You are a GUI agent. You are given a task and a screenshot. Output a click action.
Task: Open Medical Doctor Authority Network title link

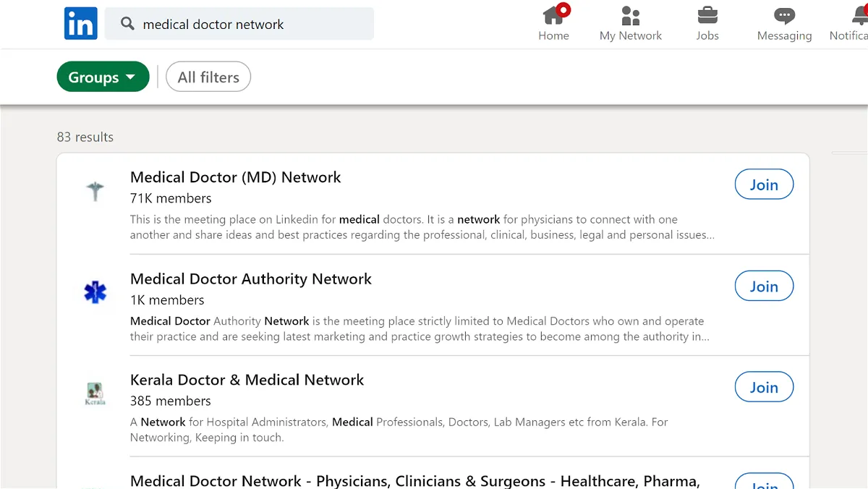[x=250, y=278]
